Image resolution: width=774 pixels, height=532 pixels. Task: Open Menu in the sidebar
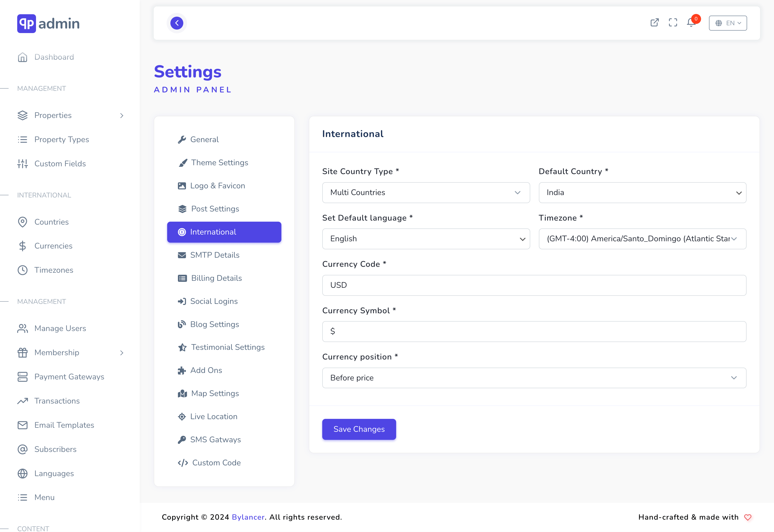click(44, 497)
